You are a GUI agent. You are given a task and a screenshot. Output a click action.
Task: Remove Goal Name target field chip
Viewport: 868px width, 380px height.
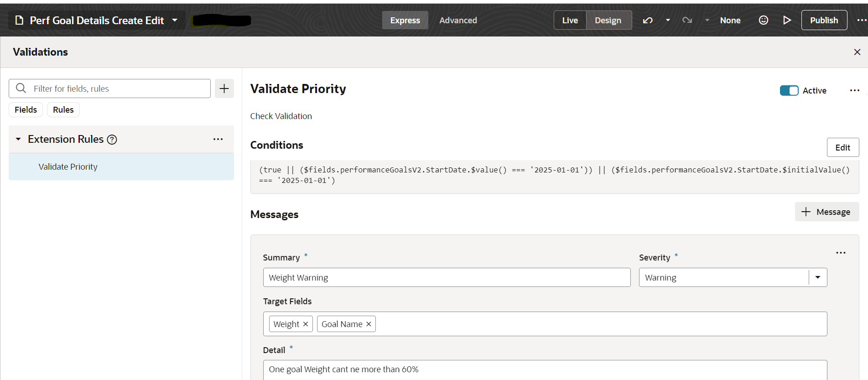pos(369,324)
